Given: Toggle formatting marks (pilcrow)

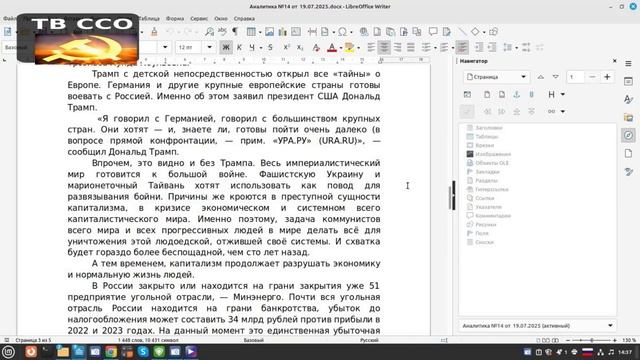Looking at the screenshot, I should pos(235,31).
